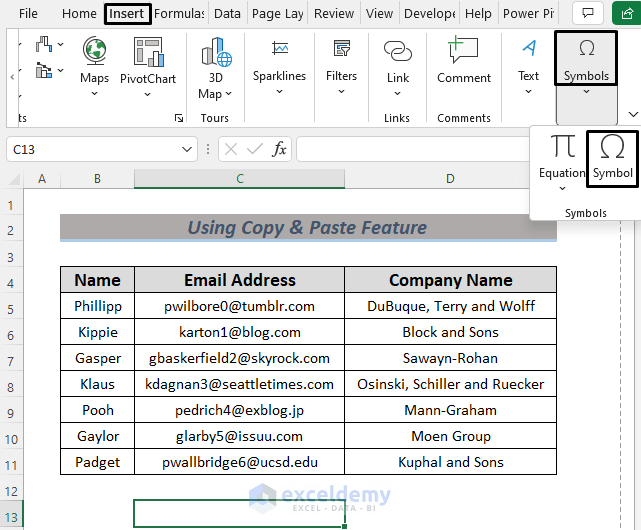The image size is (641, 530).
Task: Open the Help tab
Action: 478,14
